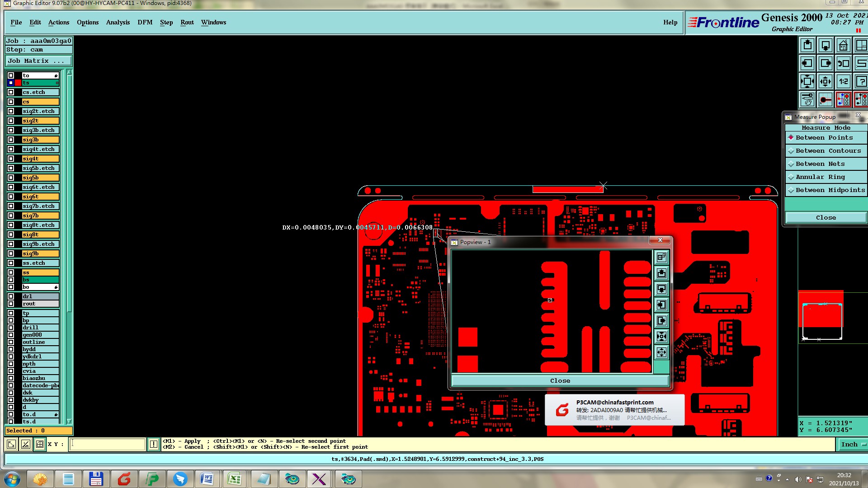
Task: Open the tools wrench and palette icon
Action: (x=807, y=99)
